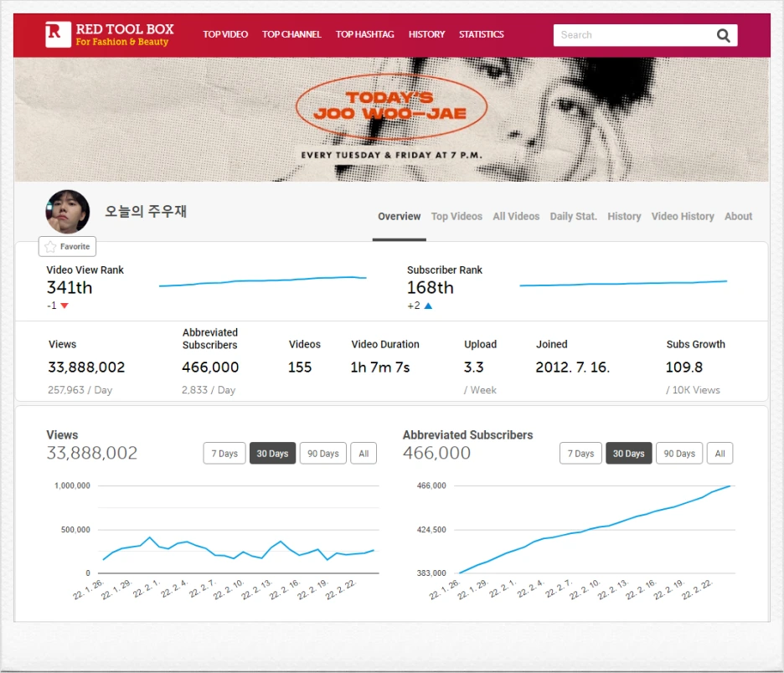Select 90 Days for Abbreviated Subscribers chart

679,453
